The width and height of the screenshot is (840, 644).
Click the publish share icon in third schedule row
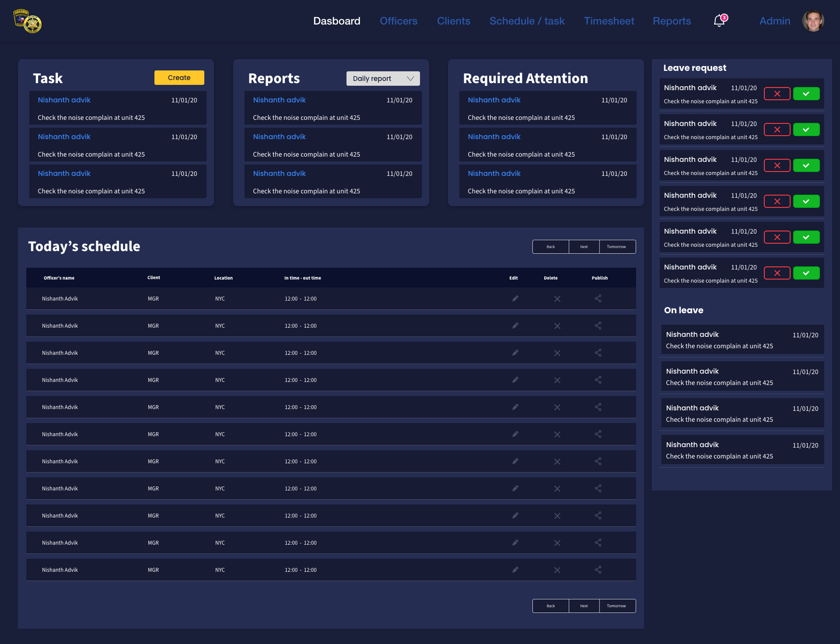[598, 353]
